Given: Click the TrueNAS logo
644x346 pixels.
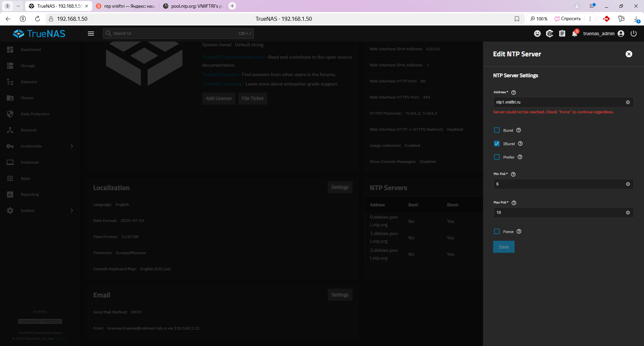Looking at the screenshot, I should click(x=39, y=34).
